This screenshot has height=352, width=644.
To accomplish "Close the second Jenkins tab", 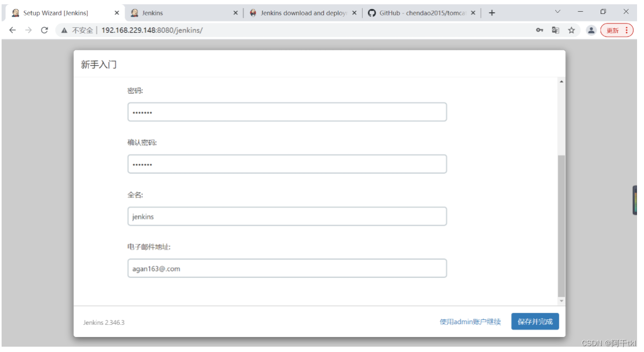I will (235, 13).
